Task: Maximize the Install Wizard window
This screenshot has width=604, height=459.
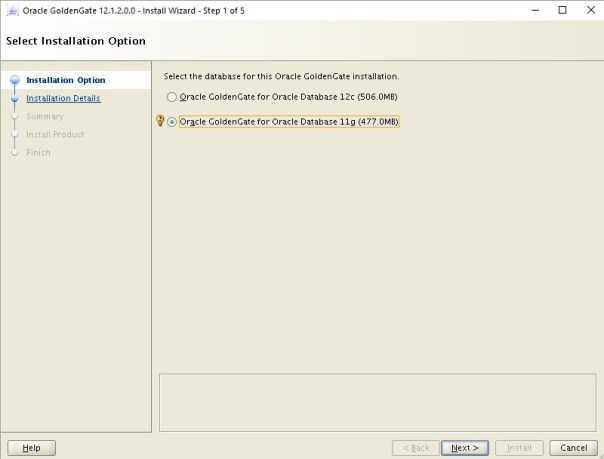Action: [x=561, y=10]
